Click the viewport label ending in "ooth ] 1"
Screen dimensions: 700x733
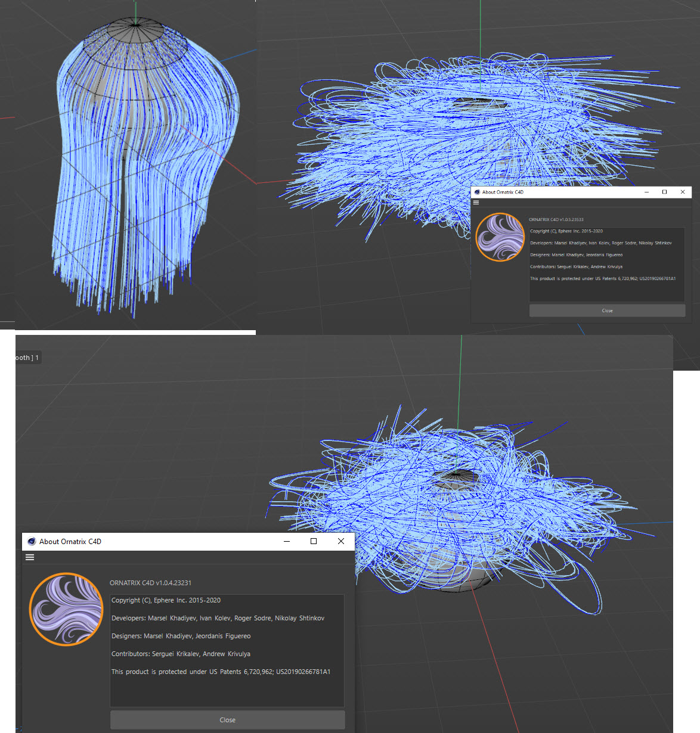point(27,358)
